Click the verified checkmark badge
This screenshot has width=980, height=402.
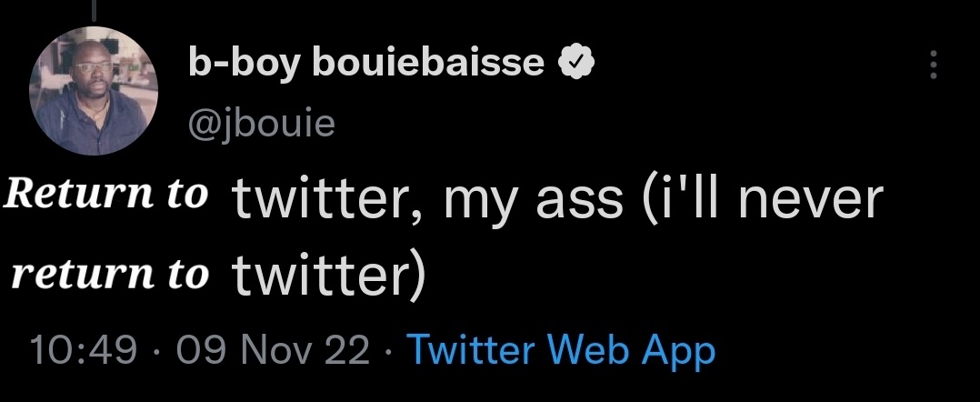click(576, 62)
